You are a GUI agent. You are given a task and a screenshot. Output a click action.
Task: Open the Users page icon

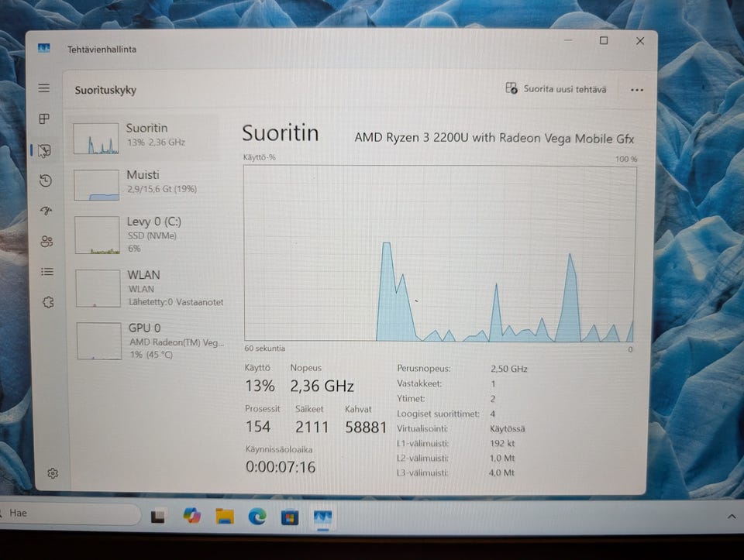click(x=46, y=242)
